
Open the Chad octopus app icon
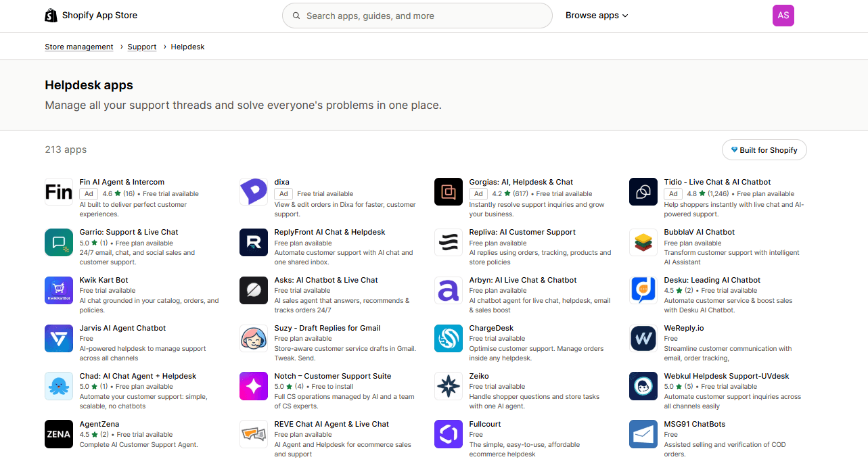pos(59,386)
